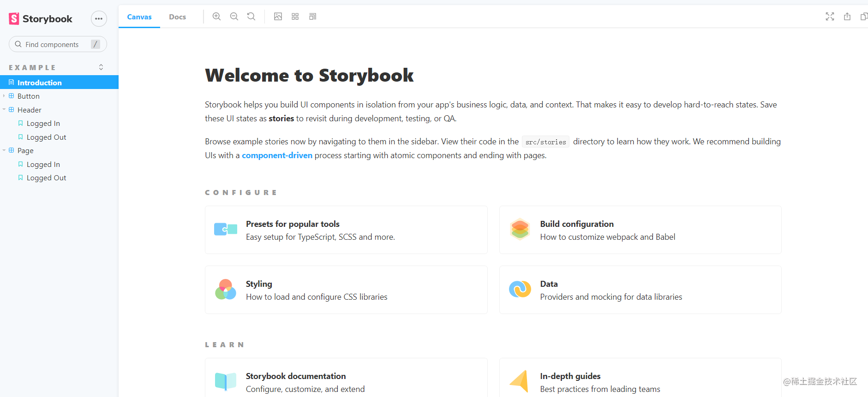Screen dimensions: 868x397
Task: Click the Welcome to Storybook heading
Action: click(309, 76)
